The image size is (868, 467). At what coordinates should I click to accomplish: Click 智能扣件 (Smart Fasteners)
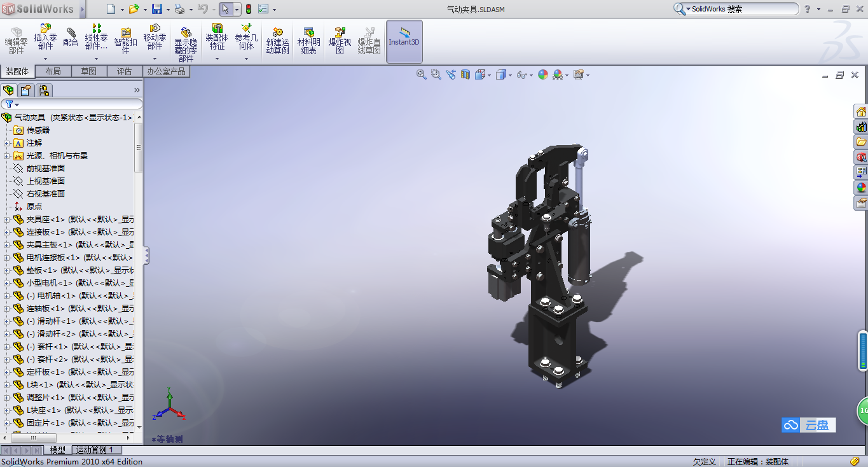pyautogui.click(x=126, y=41)
